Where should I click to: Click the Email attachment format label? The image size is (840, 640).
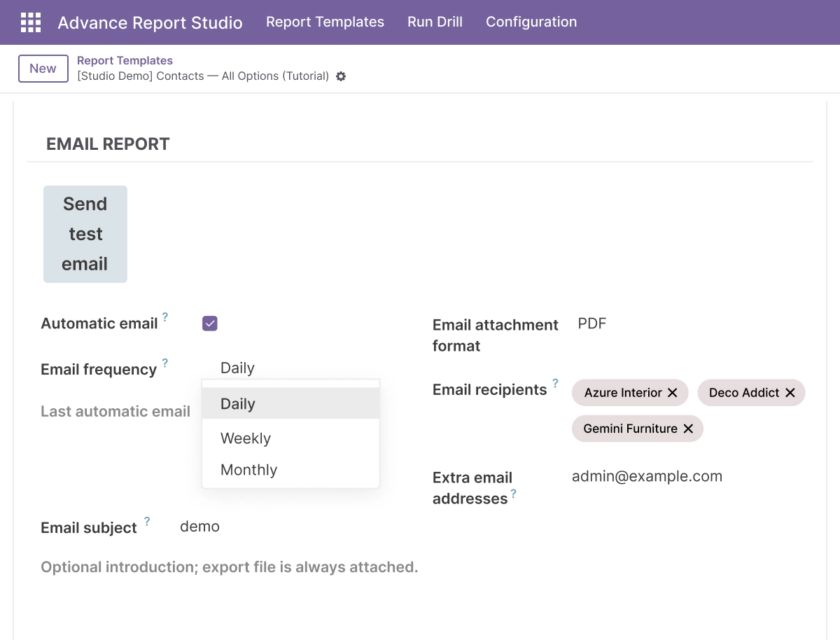(496, 335)
